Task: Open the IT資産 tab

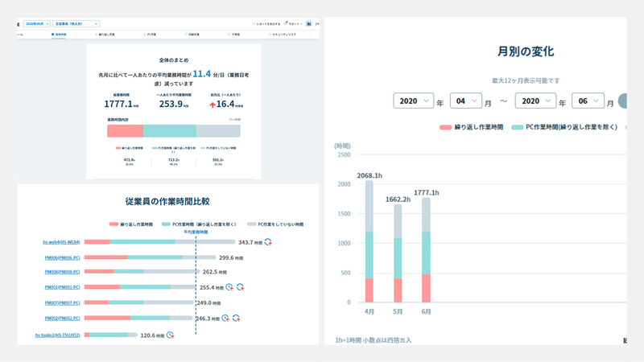Action: coord(233,35)
